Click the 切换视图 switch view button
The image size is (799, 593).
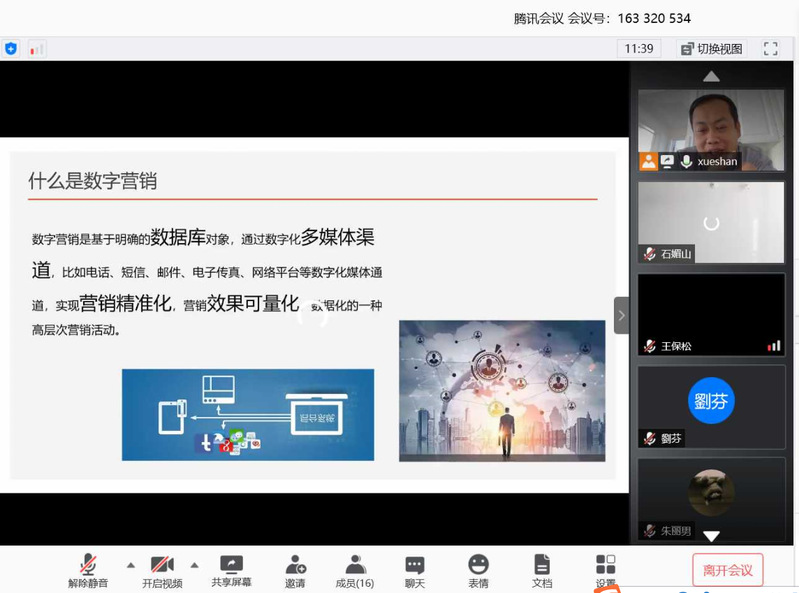click(712, 48)
